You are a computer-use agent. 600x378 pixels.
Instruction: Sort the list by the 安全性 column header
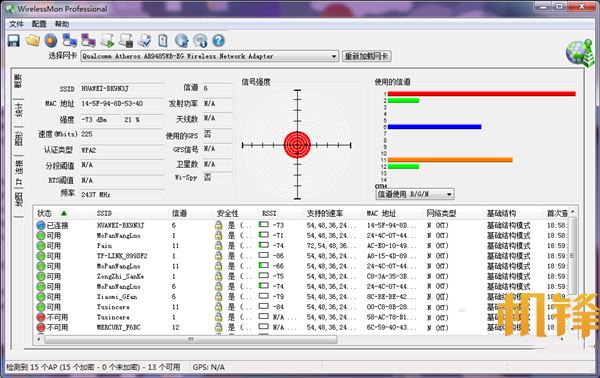click(x=227, y=213)
